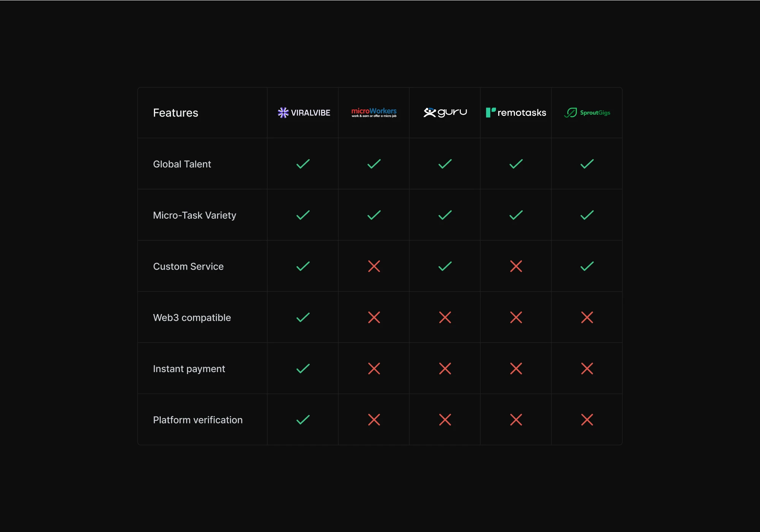Click the ViralVibe logo in header

[x=304, y=113]
